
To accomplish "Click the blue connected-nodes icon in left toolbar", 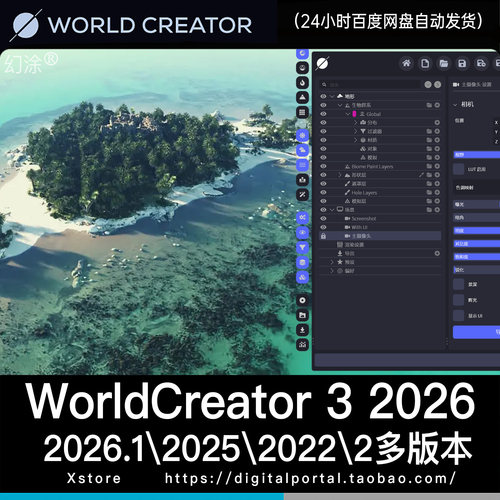I will [x=302, y=217].
